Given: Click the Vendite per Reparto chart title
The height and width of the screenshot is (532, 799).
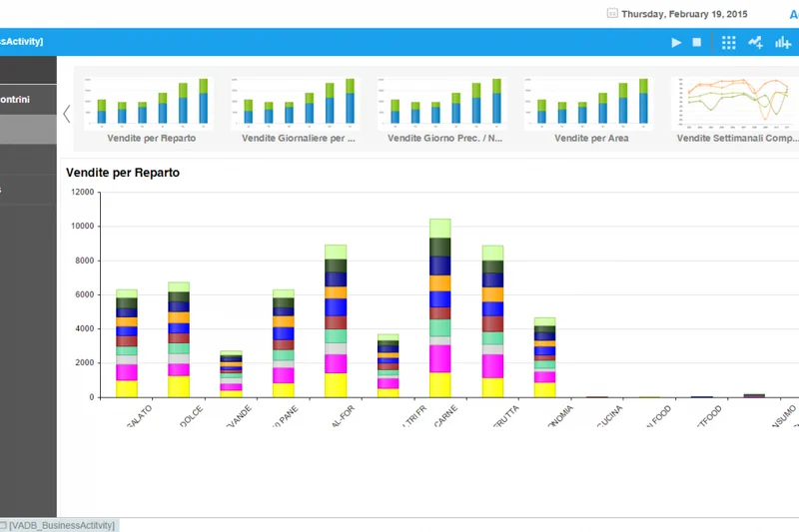Looking at the screenshot, I should (x=123, y=173).
